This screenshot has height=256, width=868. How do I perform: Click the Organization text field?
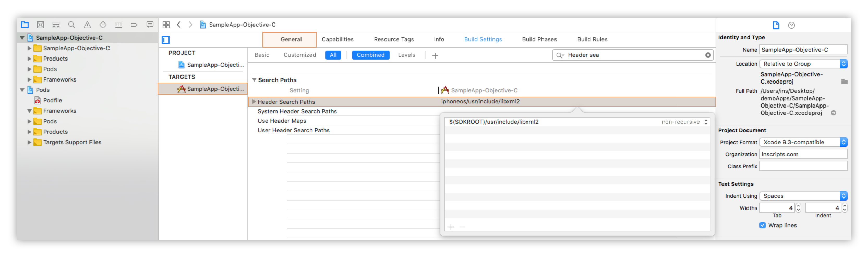pos(803,154)
